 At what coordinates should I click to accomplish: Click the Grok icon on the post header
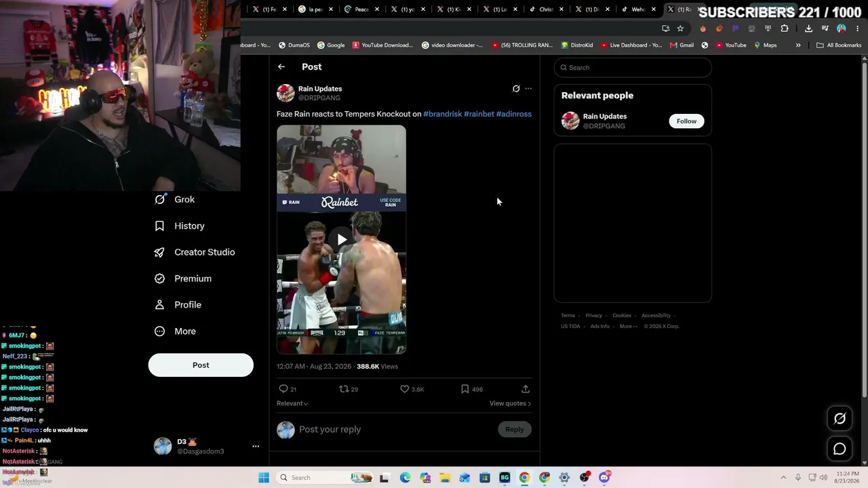click(x=516, y=89)
